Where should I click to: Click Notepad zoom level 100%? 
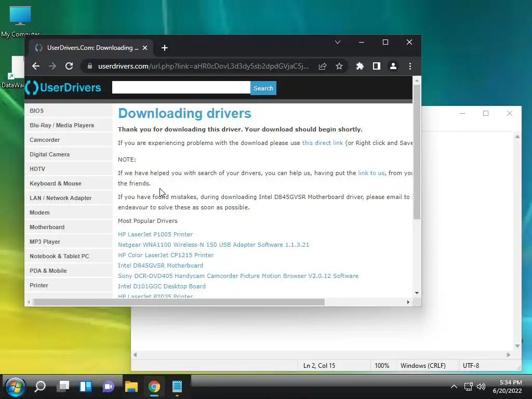382,366
